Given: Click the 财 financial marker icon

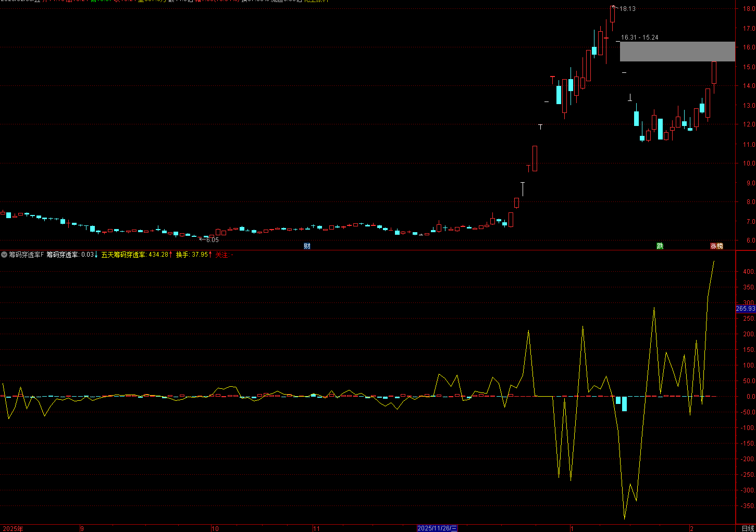Looking at the screenshot, I should pos(307,246).
